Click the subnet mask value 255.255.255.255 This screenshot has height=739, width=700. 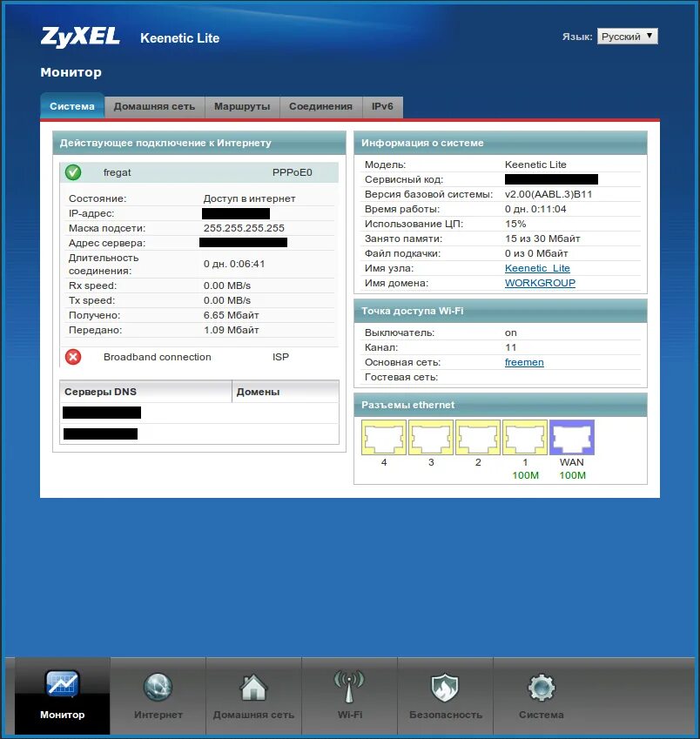(244, 228)
